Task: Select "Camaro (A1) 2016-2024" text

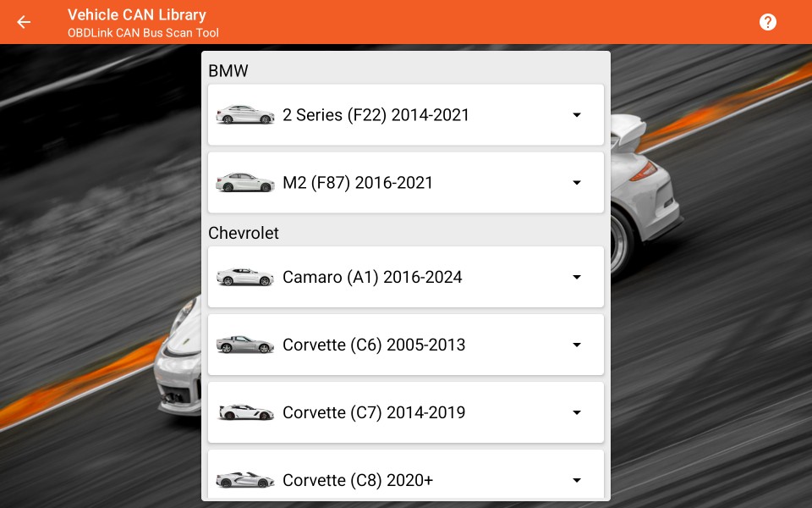Action: (372, 278)
